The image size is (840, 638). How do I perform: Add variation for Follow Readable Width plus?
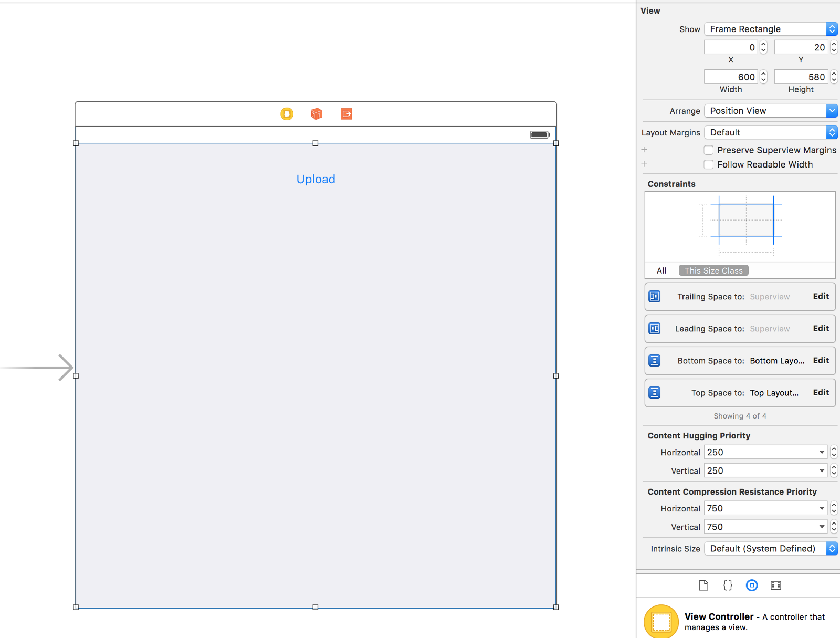(x=644, y=164)
